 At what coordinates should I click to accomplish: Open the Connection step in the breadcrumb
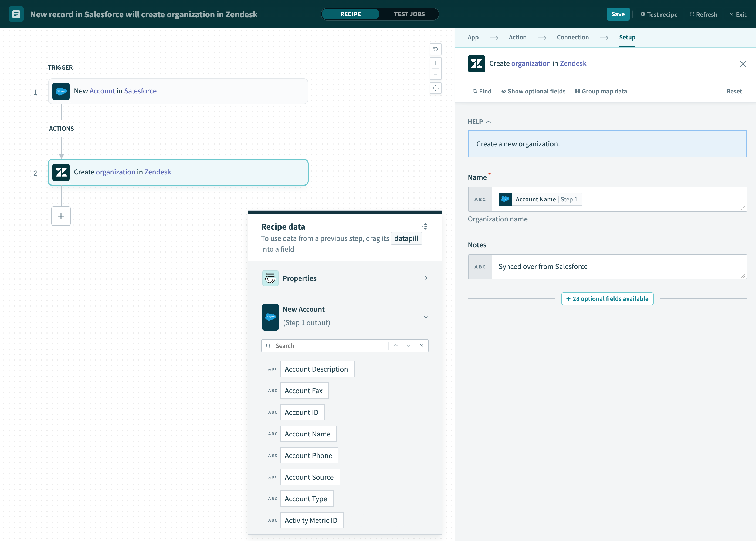pos(572,37)
